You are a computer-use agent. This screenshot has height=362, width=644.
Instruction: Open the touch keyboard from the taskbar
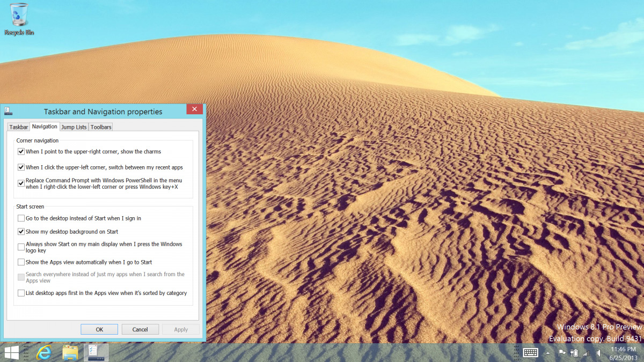(531, 352)
